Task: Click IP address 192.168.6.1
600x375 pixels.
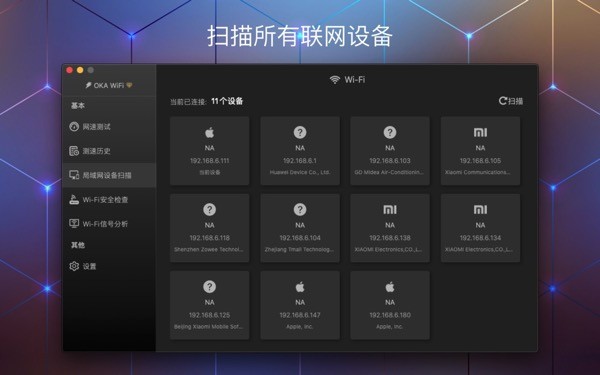Action: (x=300, y=161)
